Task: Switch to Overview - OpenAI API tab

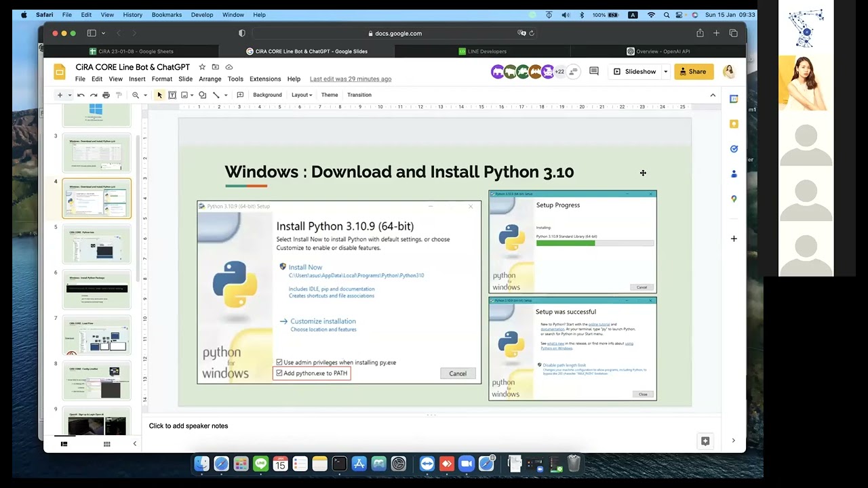Action: point(658,52)
